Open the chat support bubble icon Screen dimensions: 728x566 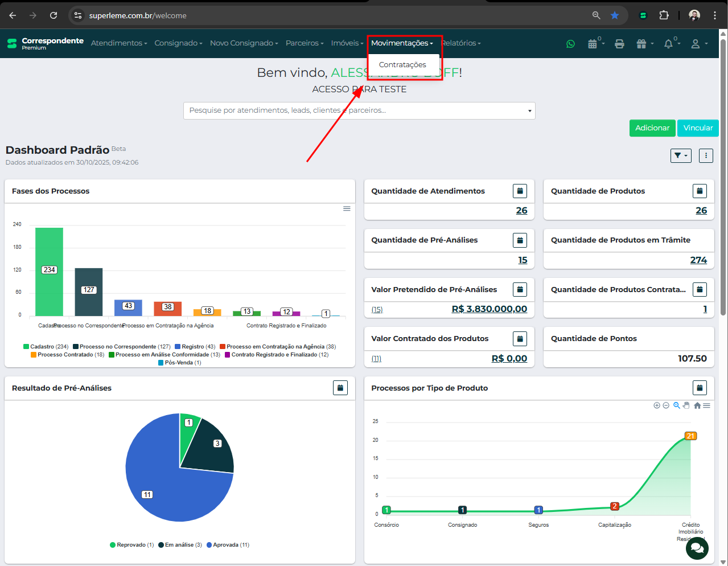[697, 548]
